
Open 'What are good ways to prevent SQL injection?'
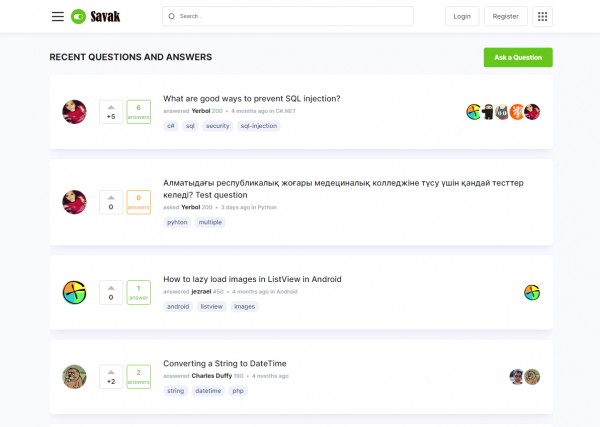[252, 99]
